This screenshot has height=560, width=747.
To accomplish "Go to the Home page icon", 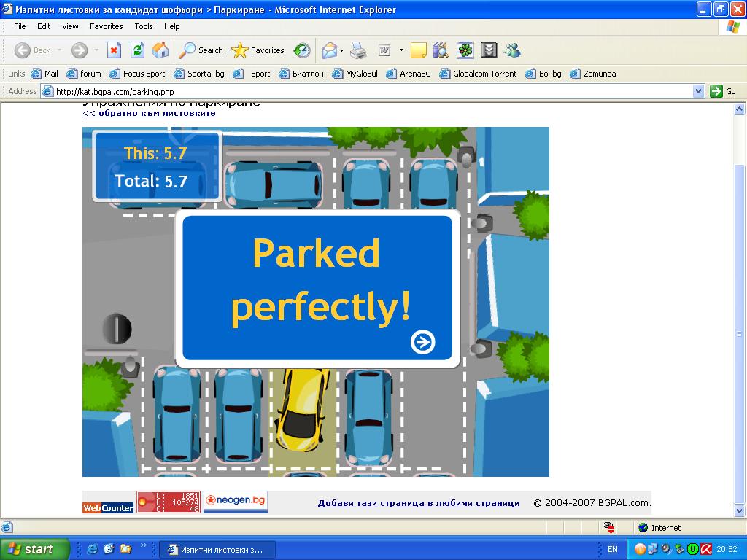I will pyautogui.click(x=160, y=50).
